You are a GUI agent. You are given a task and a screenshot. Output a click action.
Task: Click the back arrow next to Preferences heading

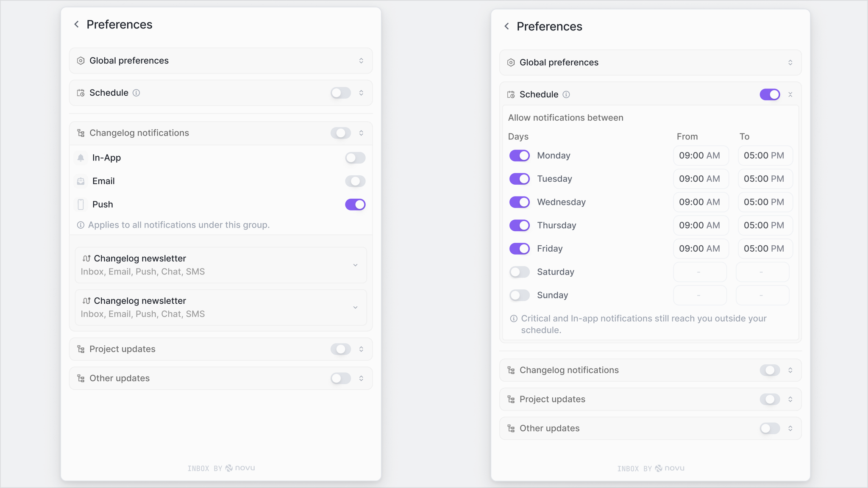(x=77, y=24)
